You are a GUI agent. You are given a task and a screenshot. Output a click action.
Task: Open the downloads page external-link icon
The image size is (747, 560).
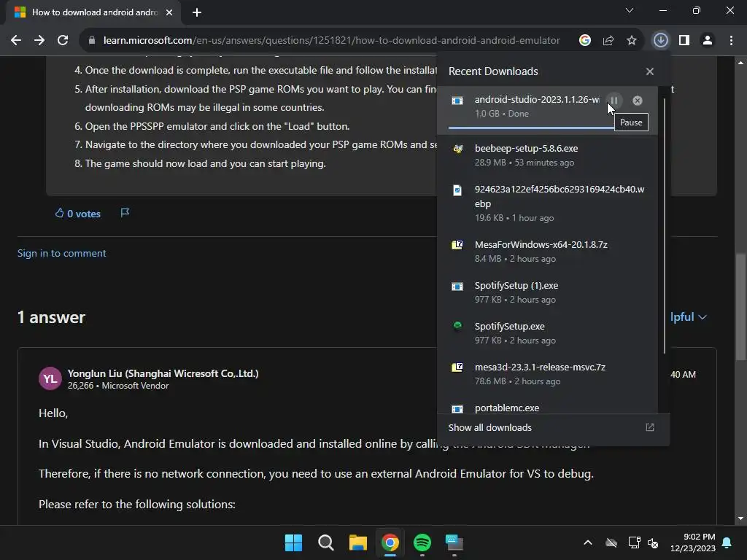click(x=650, y=427)
